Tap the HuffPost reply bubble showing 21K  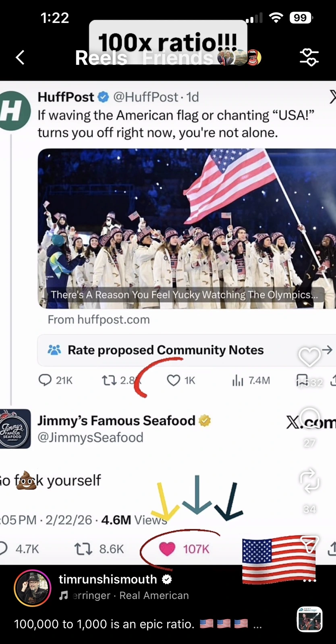tap(45, 380)
